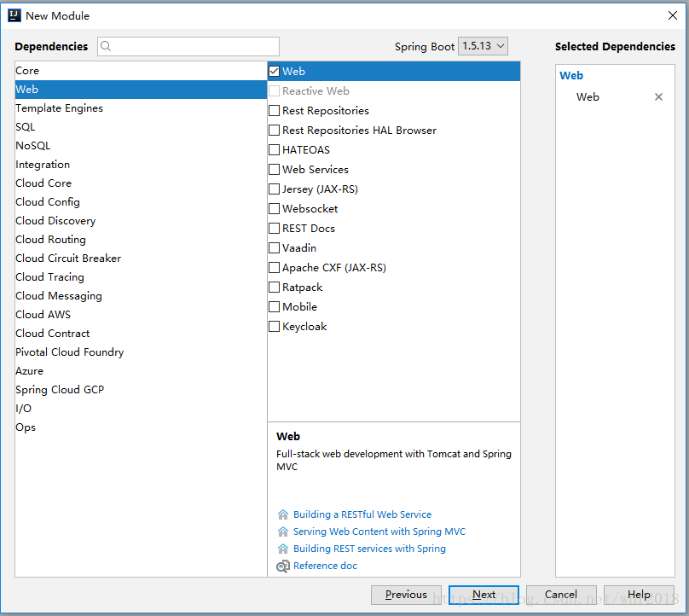
Task: Select the I/O category
Action: tap(141, 409)
